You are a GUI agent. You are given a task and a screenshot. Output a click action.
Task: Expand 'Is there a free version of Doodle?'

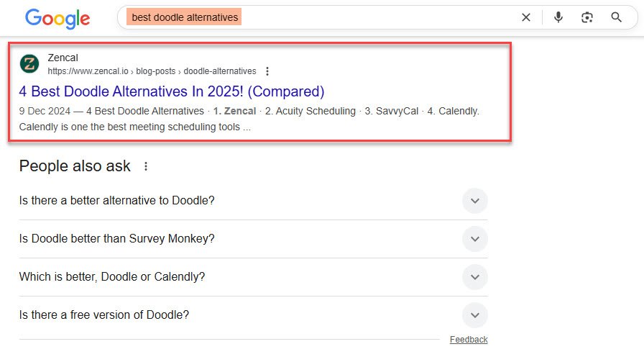[253, 315]
